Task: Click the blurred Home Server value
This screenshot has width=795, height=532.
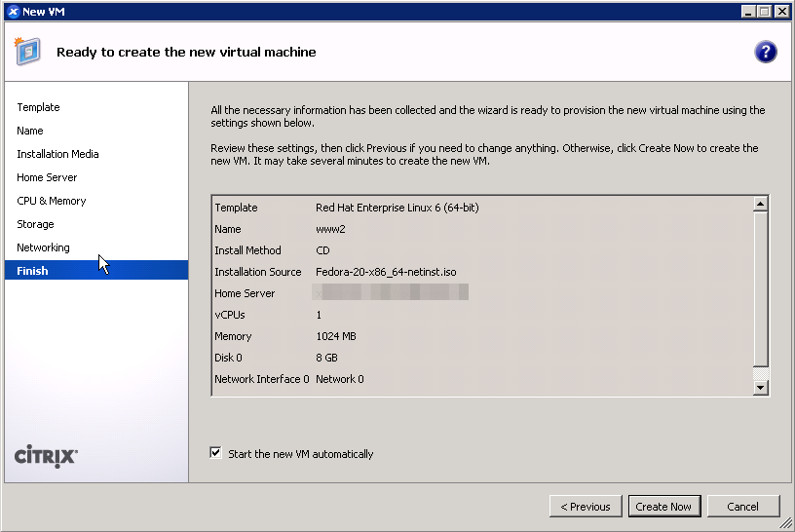Action: pos(391,292)
